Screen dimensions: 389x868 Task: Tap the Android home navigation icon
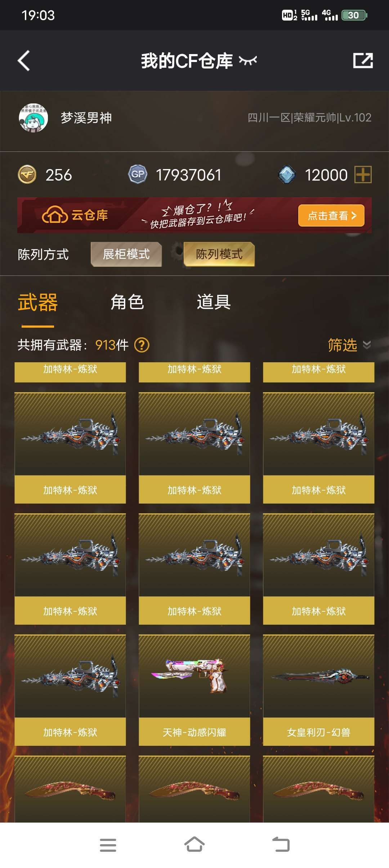click(x=194, y=844)
